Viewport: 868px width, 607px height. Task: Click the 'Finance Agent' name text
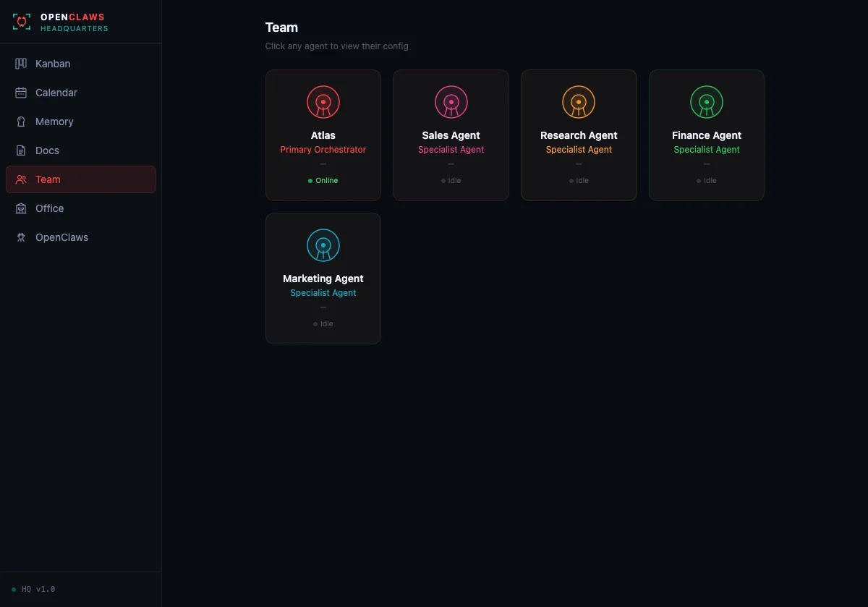[x=707, y=135]
